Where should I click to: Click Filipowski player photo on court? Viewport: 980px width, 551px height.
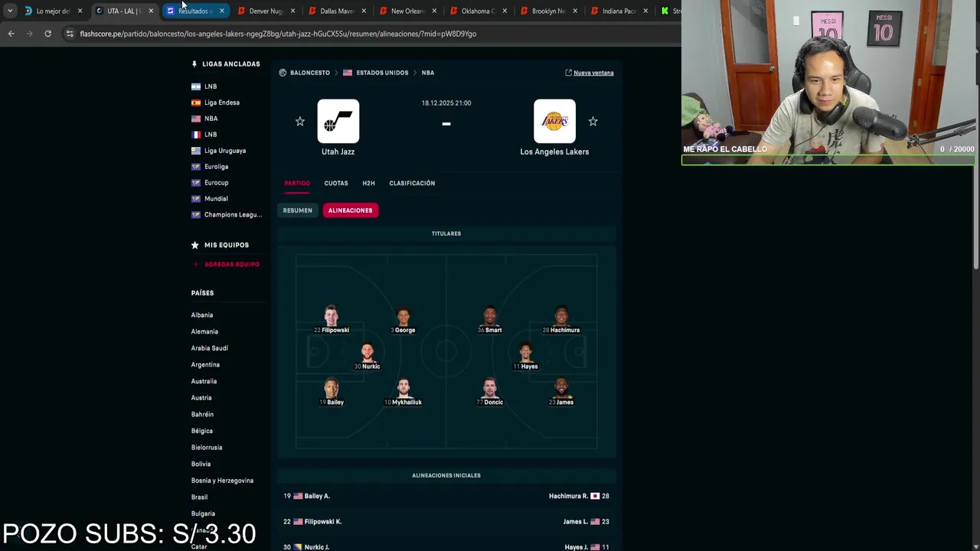click(x=331, y=315)
